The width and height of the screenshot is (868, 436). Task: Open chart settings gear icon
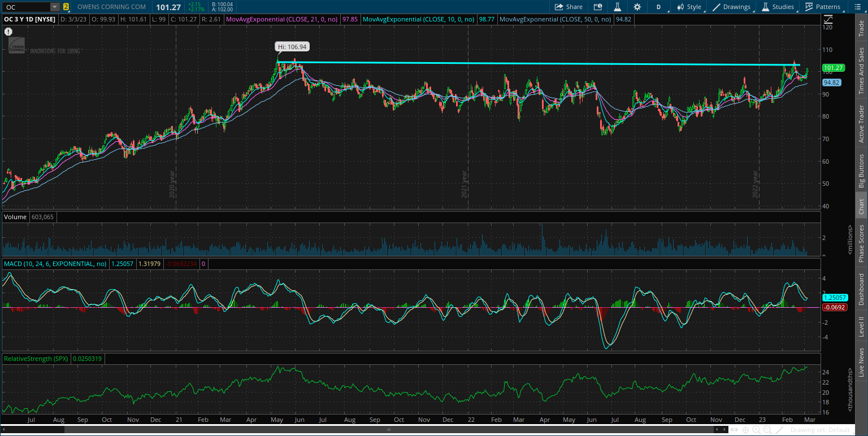[637, 7]
